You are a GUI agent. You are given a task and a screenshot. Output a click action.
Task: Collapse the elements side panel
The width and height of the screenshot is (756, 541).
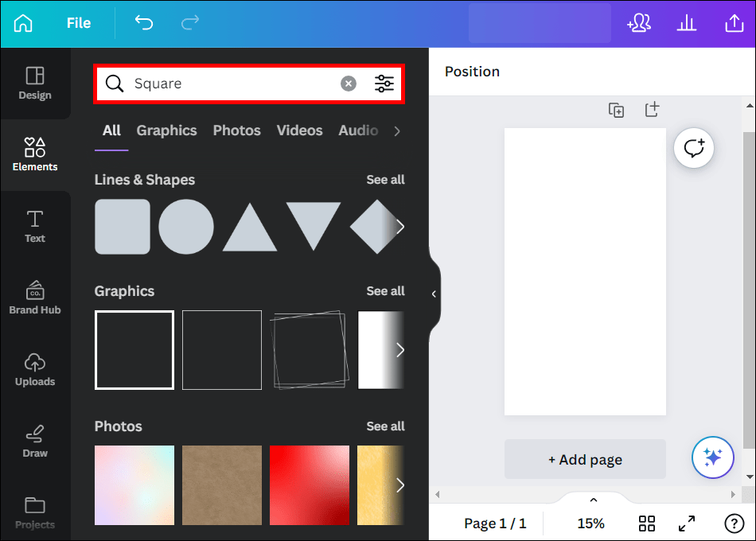coord(433,293)
